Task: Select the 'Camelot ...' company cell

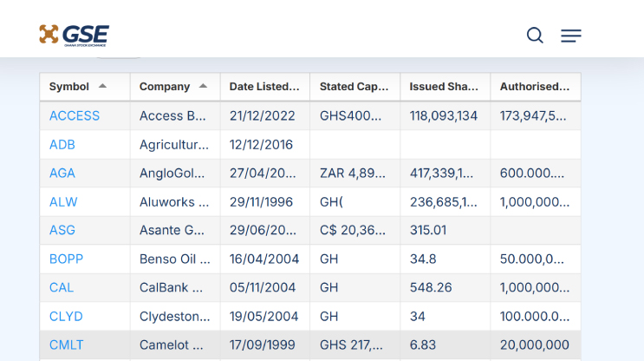Action: click(x=175, y=345)
